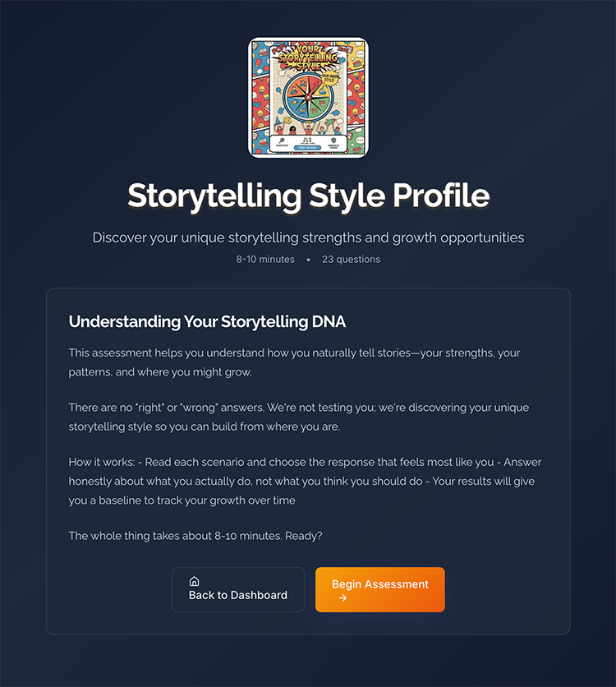
Task: Click the shield Embrace Yours icon on the cover
Action: (333, 141)
